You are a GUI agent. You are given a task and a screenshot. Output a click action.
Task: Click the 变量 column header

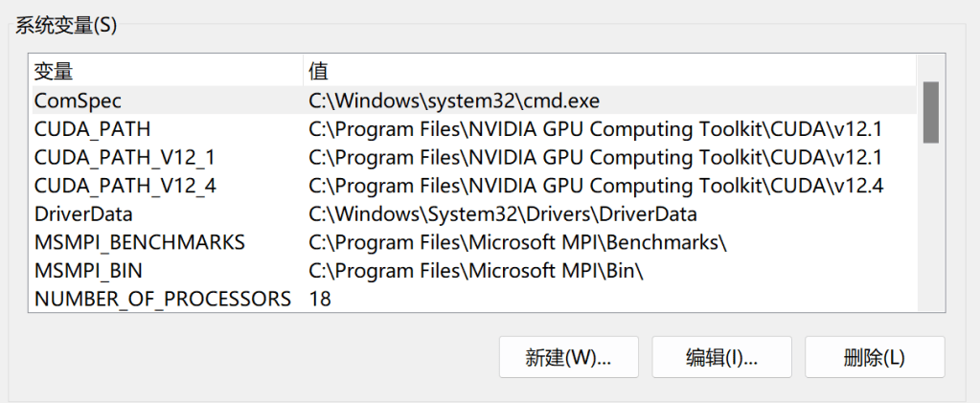pos(54,71)
